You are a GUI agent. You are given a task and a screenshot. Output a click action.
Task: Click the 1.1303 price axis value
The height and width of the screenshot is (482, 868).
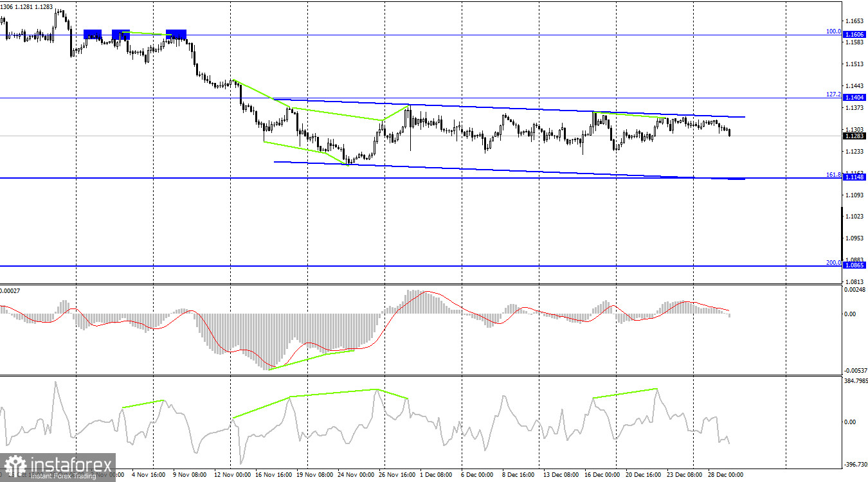point(855,129)
